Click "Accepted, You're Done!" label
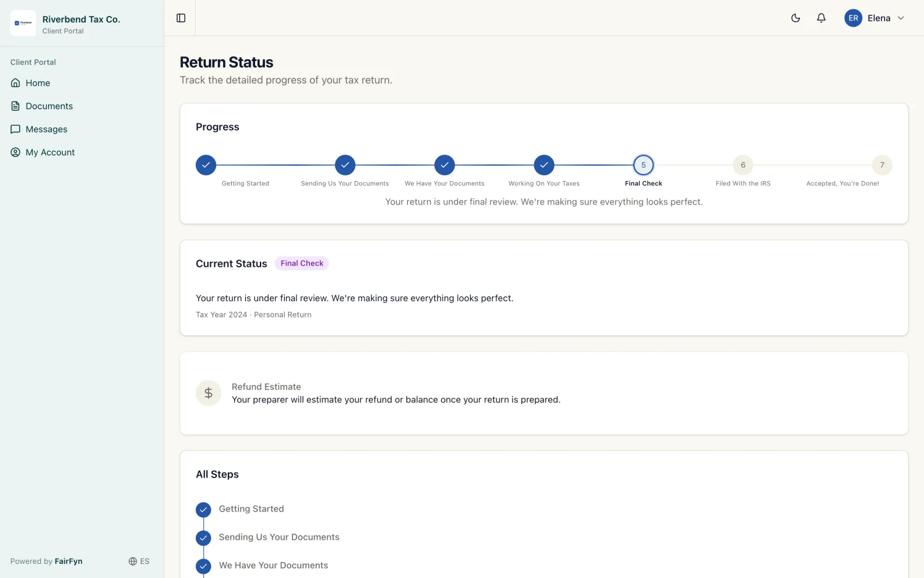 [x=843, y=184]
